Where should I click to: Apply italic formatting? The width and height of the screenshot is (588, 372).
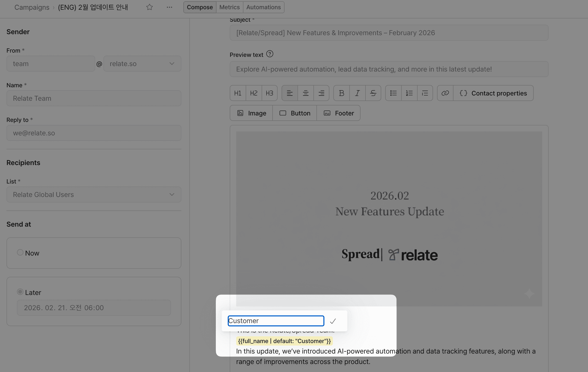coord(357,93)
